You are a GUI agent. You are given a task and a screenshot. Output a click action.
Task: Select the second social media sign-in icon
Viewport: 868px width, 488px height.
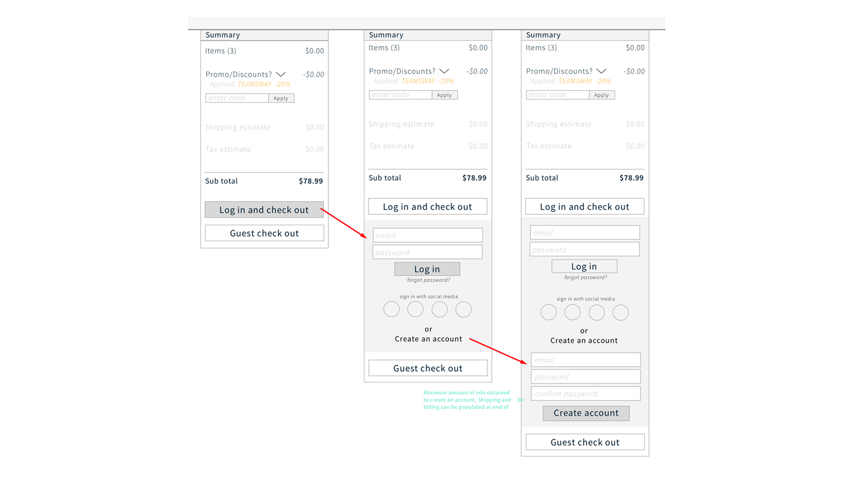415,309
